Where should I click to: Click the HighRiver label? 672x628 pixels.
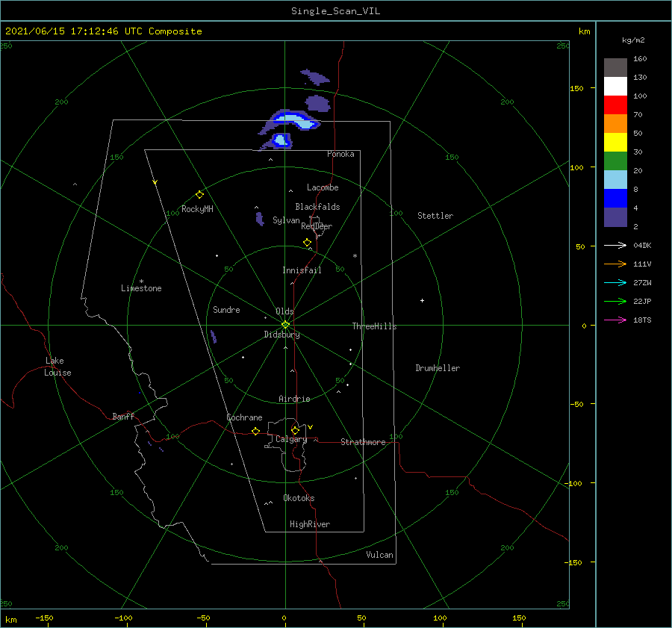point(309,524)
